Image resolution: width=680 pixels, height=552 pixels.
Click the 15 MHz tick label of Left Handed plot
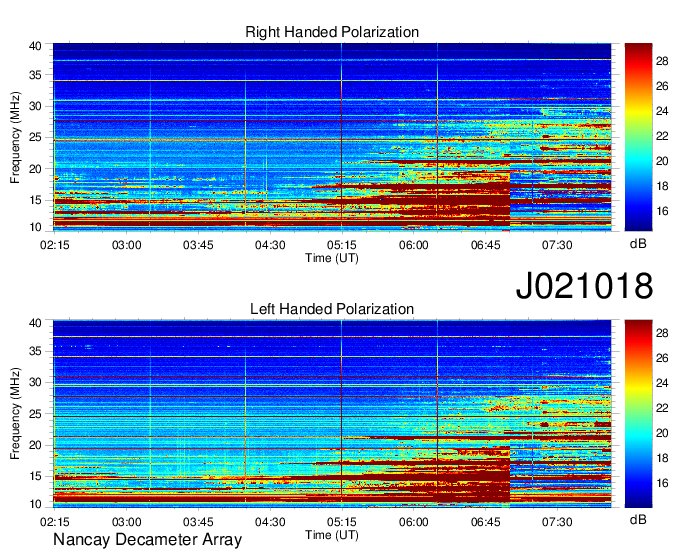pyautogui.click(x=35, y=477)
